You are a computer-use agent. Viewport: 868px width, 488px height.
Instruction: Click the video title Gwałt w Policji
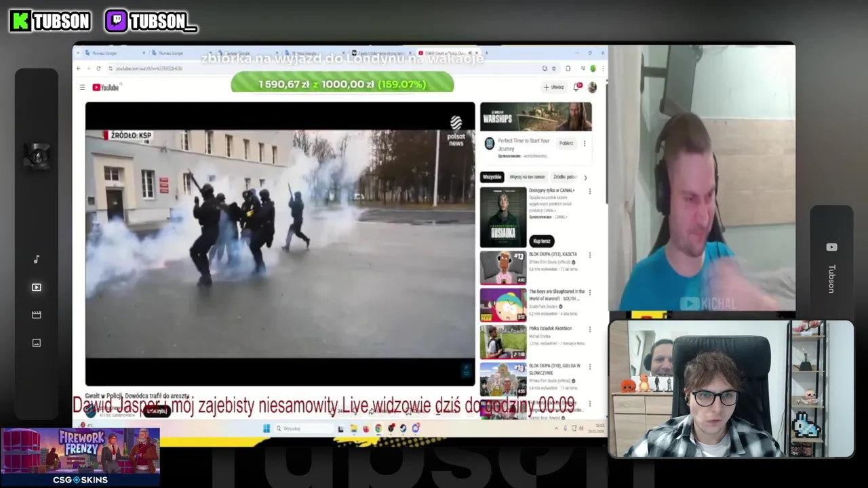138,396
